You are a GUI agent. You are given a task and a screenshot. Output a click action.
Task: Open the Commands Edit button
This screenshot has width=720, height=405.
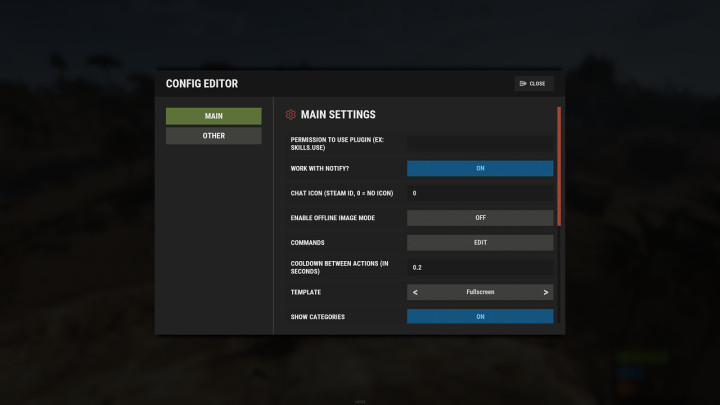pyautogui.click(x=480, y=242)
